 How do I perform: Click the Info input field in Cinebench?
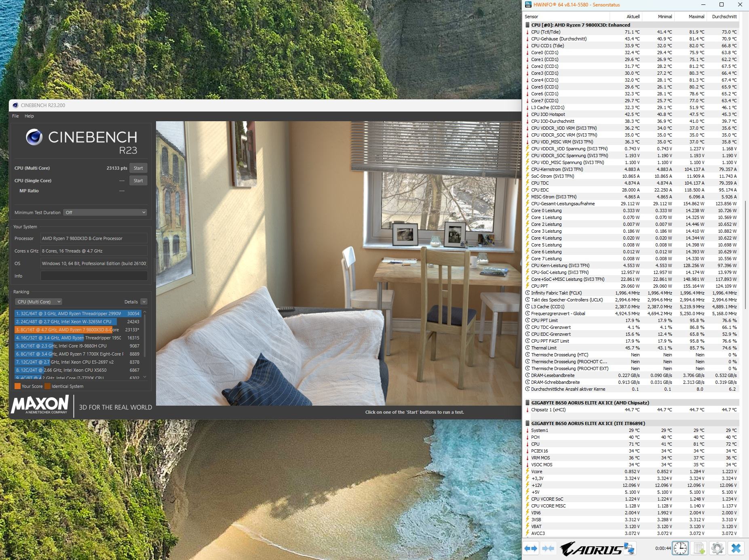[94, 276]
